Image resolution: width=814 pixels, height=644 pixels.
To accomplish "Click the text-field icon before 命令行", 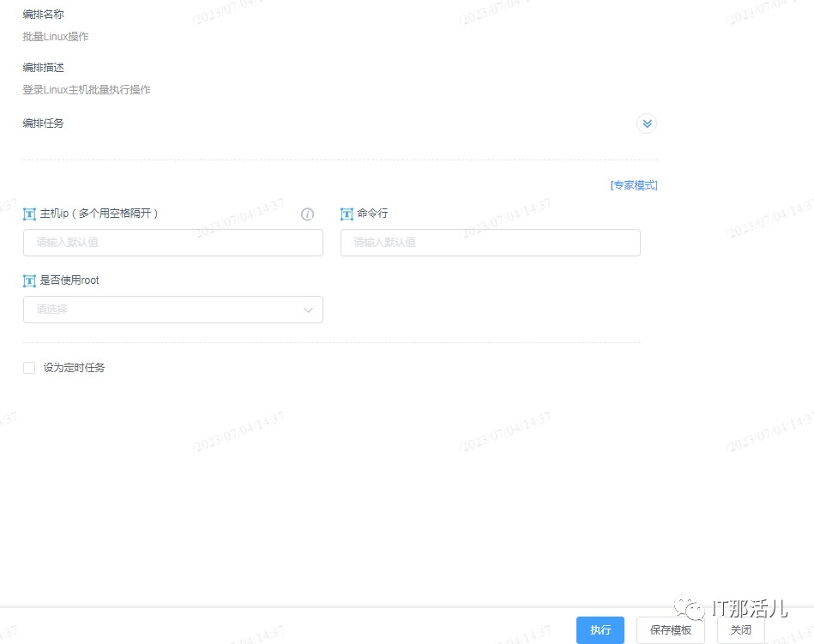I will coord(347,214).
